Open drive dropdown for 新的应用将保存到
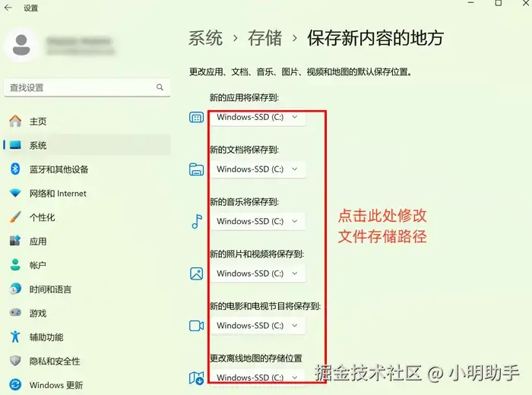Image resolution: width=532 pixels, height=395 pixels. click(258, 117)
